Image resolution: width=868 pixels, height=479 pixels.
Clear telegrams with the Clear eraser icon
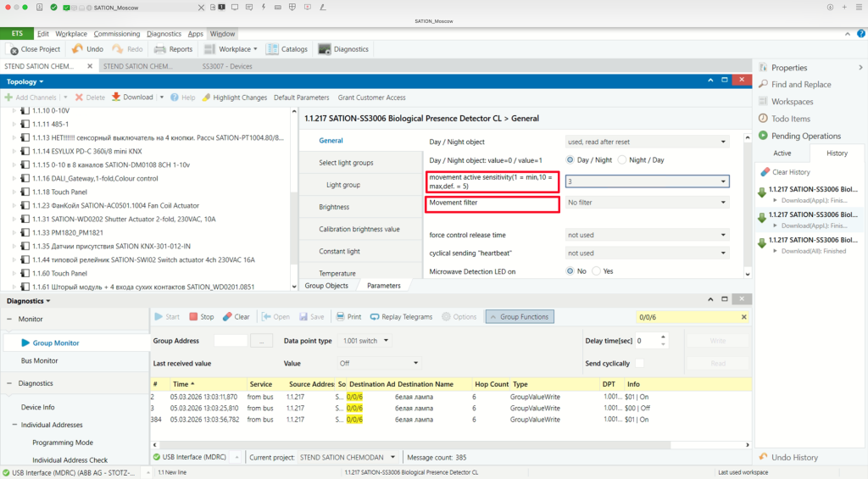(227, 317)
